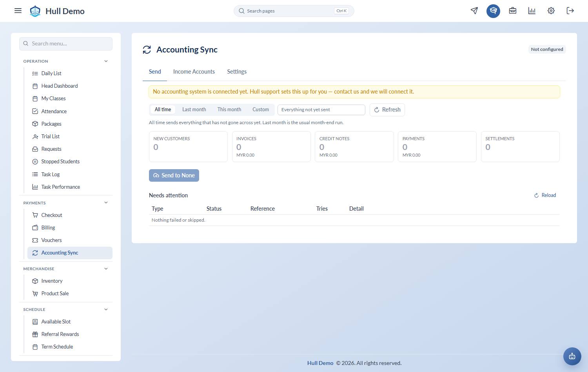Focus the Search menu field

66,44
